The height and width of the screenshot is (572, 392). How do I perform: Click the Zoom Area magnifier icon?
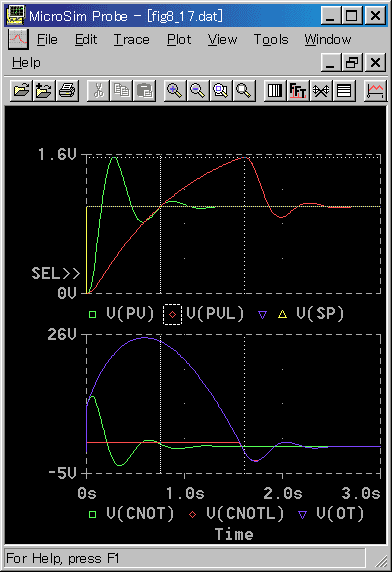(220, 90)
